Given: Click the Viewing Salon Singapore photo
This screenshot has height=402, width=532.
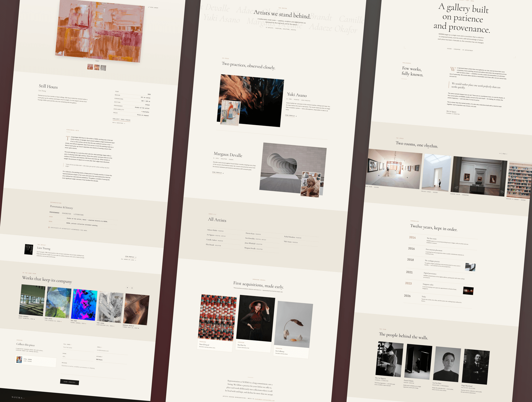Looking at the screenshot, I should coord(479,176).
